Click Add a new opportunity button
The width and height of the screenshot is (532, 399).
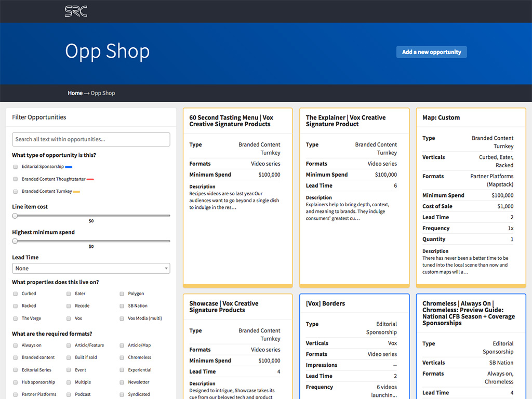click(431, 52)
